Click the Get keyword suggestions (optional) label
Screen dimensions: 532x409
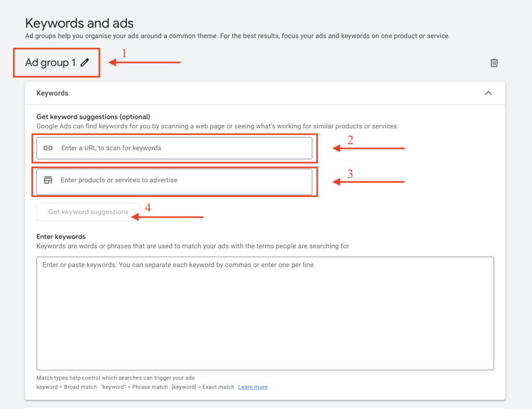pyautogui.click(x=93, y=116)
